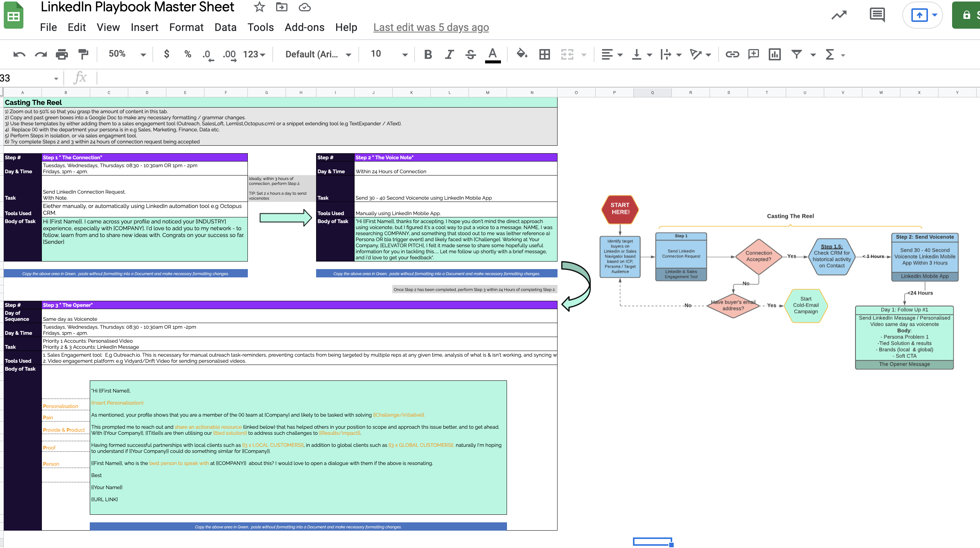This screenshot has height=548, width=980.
Task: Toggle italic formatting
Action: pyautogui.click(x=449, y=54)
